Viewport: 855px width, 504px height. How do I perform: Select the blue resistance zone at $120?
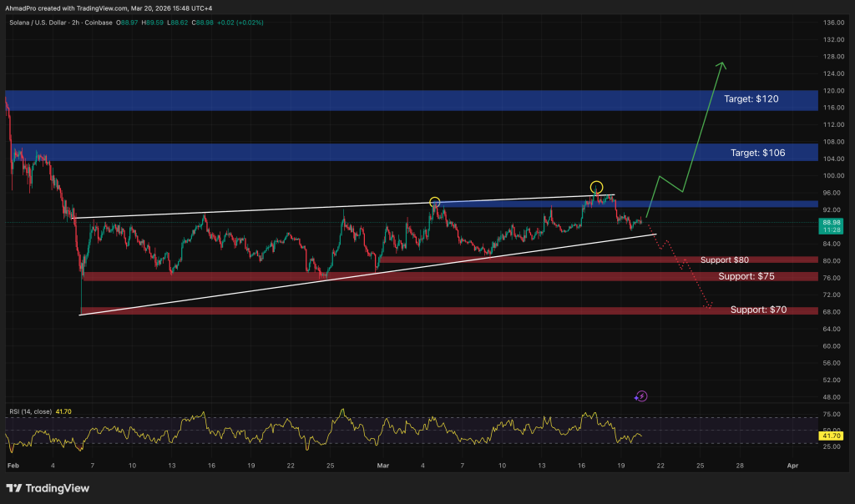pos(334,100)
